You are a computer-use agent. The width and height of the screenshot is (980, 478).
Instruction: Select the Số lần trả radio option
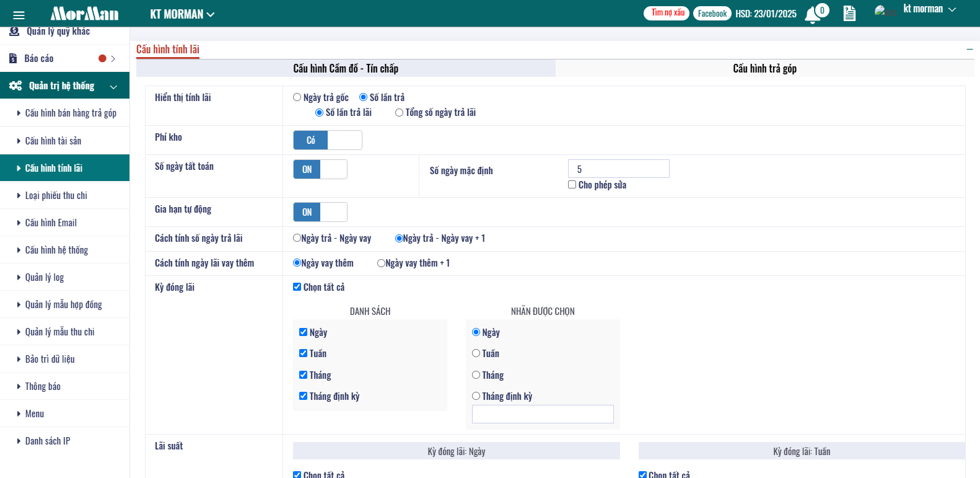point(364,97)
